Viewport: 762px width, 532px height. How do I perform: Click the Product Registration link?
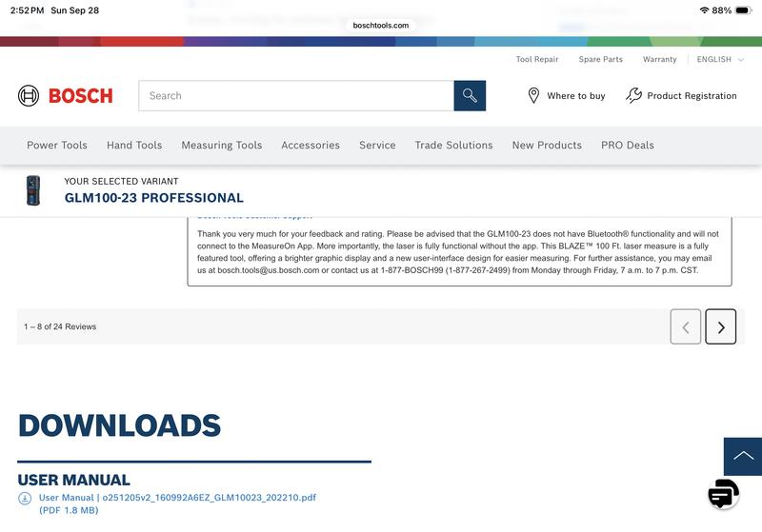pyautogui.click(x=692, y=95)
